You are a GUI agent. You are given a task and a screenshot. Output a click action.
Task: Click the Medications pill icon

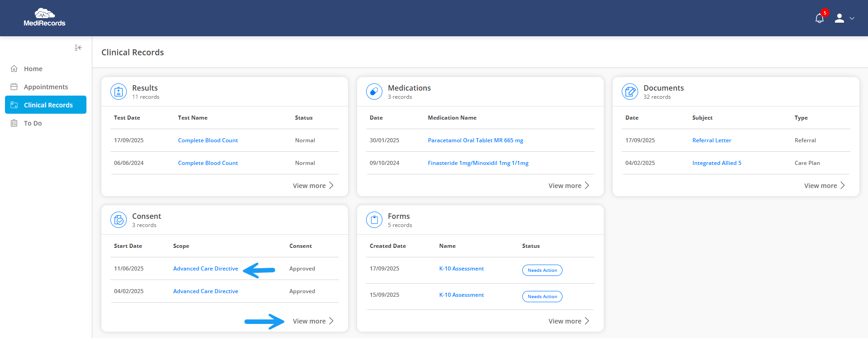[374, 92]
